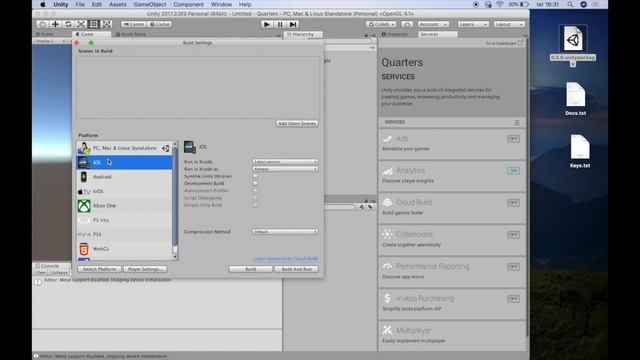The width and height of the screenshot is (640, 360).
Task: Select PS Vita platform in the list
Action: 124,220
